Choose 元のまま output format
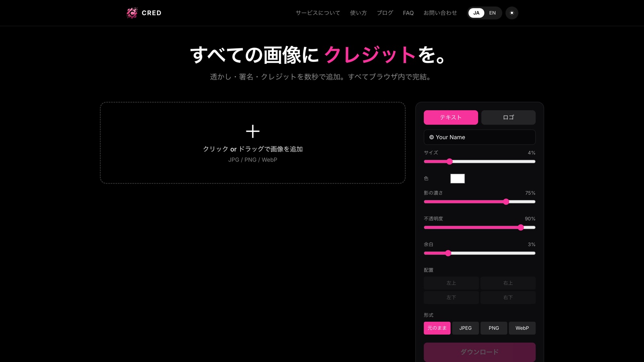 coord(437,328)
